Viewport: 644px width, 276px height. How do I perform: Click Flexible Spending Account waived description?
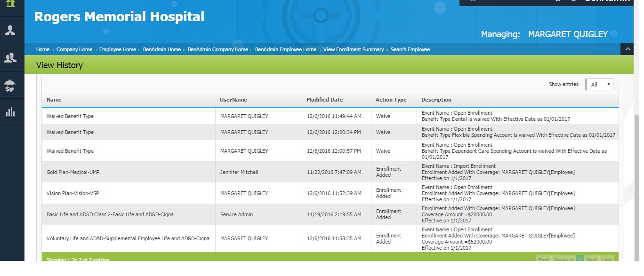point(518,132)
